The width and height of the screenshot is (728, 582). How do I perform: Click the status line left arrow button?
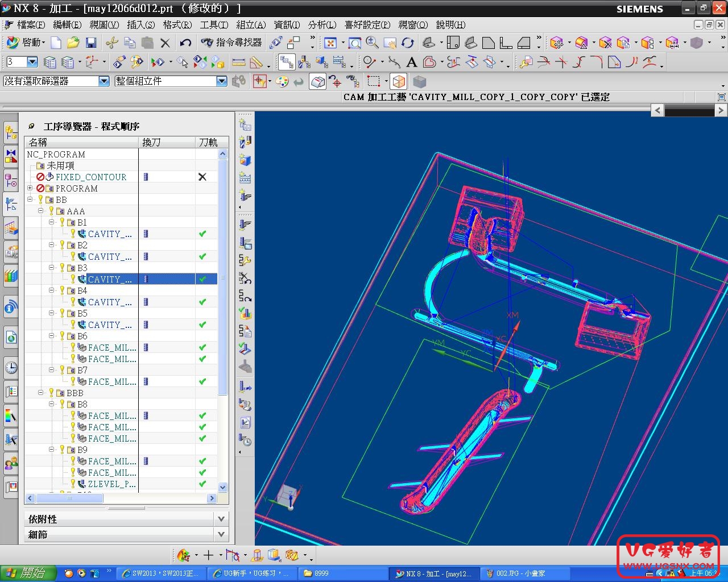[657, 110]
